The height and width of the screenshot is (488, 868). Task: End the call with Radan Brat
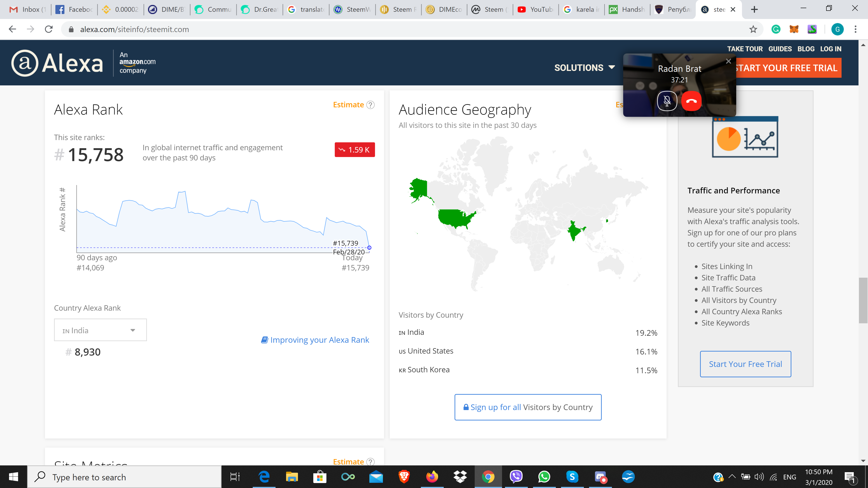(691, 101)
